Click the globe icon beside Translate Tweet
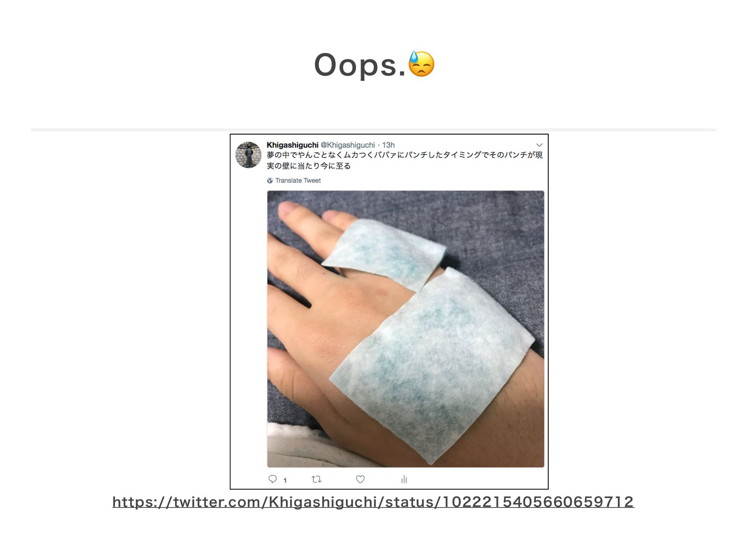Screen dimensions: 747x560 270,180
